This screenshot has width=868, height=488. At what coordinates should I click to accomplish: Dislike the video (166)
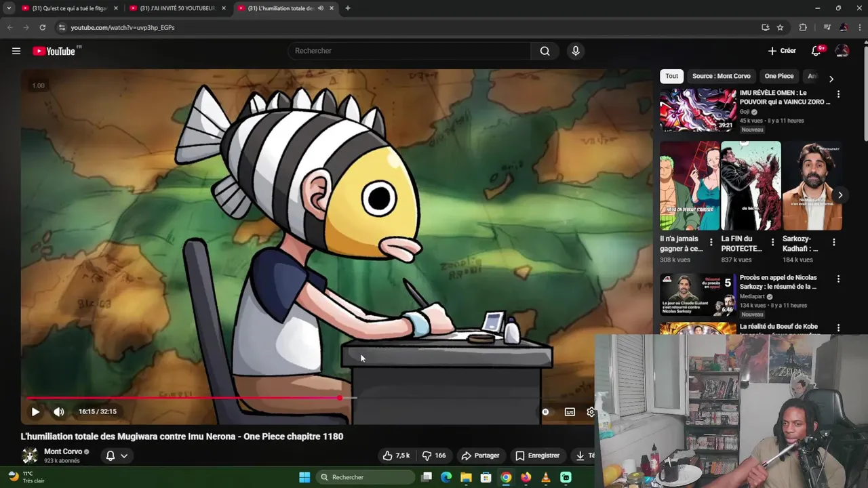(x=434, y=455)
